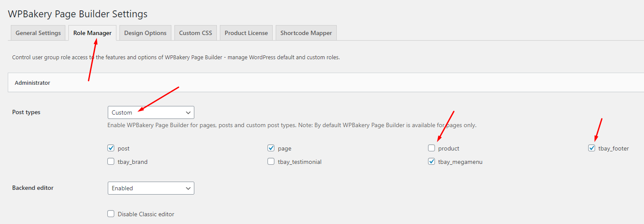Click the Disable Classic editor label

click(146, 214)
